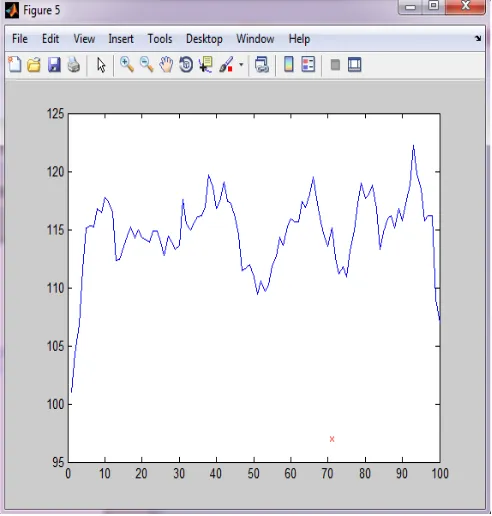Open a file with the folder icon
This screenshot has height=516, width=492.
(x=34, y=64)
